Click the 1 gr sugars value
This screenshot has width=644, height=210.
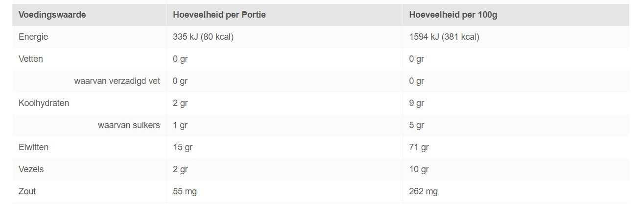(180, 125)
